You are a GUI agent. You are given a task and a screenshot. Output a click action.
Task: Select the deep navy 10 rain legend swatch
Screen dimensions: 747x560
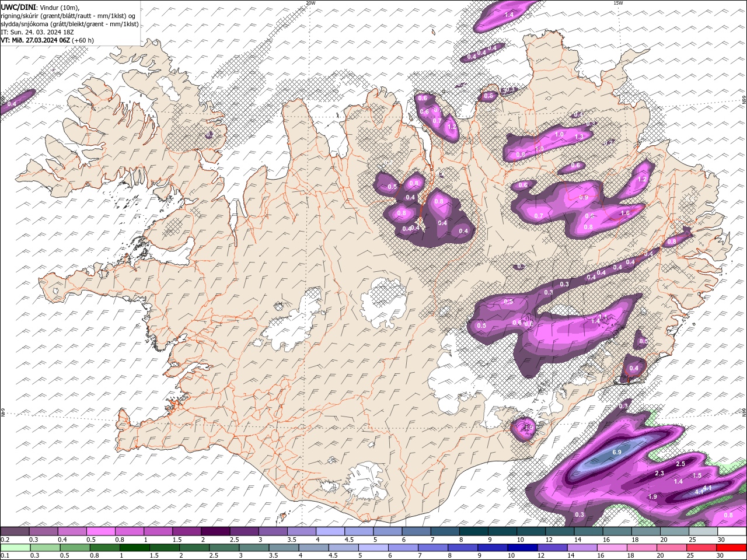pyautogui.click(x=522, y=548)
